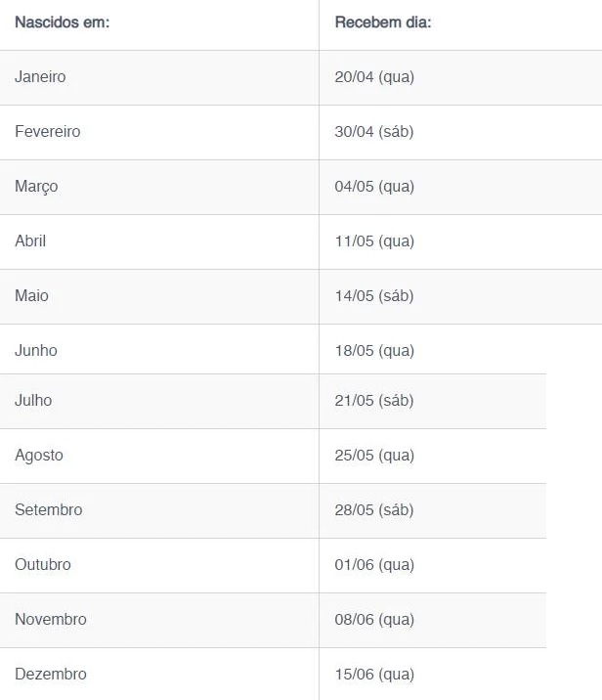
Task: Click the "Recebem dia:" column header
Action: [382, 22]
